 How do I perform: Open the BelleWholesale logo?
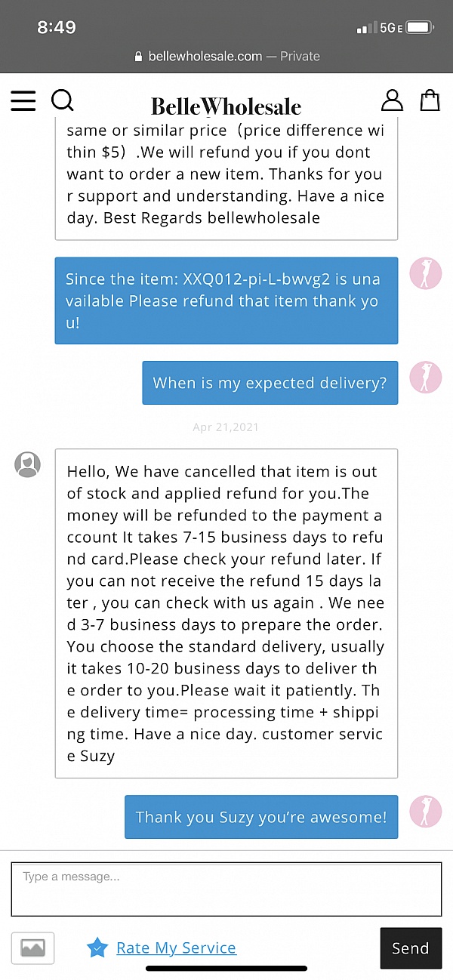(x=226, y=106)
